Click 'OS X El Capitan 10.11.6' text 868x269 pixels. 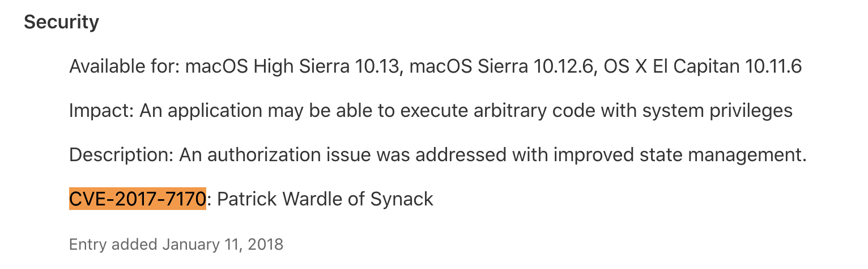pos(703,66)
